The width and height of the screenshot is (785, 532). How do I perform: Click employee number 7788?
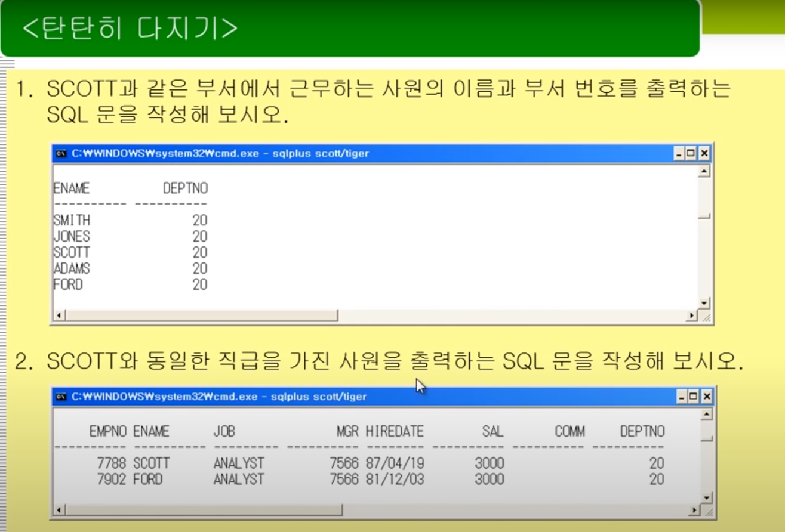(112, 463)
